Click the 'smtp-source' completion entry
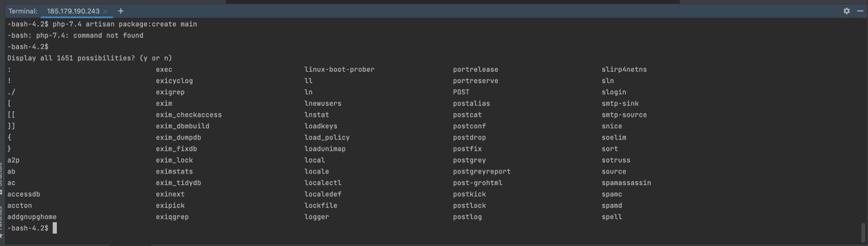The image size is (868, 246). (624, 115)
